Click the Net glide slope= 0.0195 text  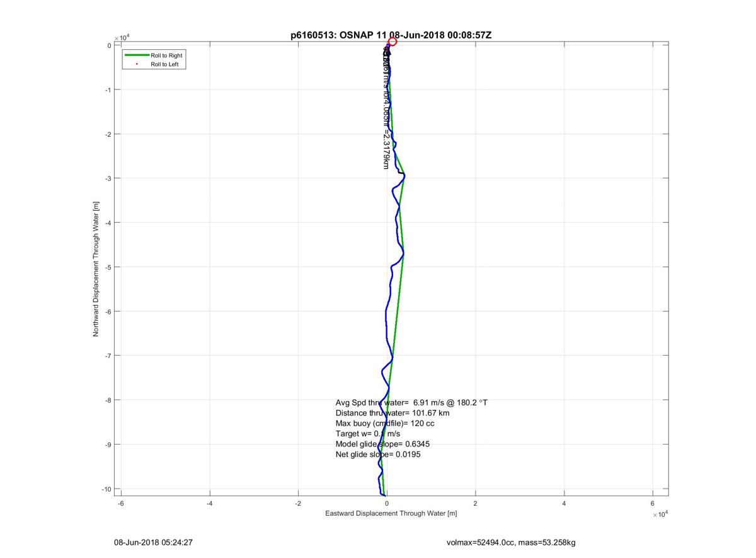378,454
